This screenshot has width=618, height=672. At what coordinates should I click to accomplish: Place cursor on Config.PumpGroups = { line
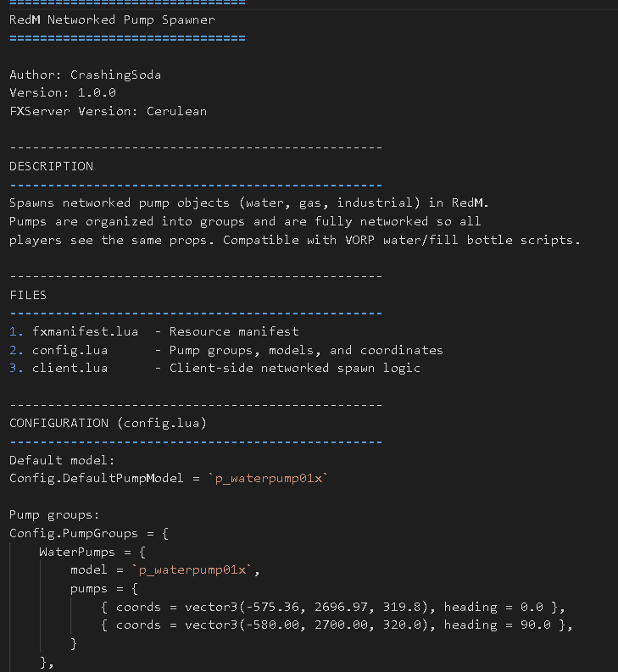tap(89, 534)
